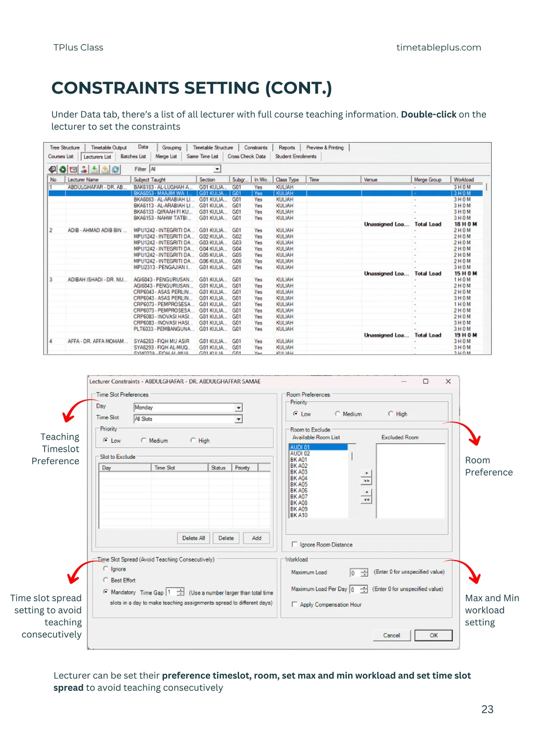The width and height of the screenshot is (535, 756).
Task: Click the Delete button beside Add
Action: (x=226, y=538)
